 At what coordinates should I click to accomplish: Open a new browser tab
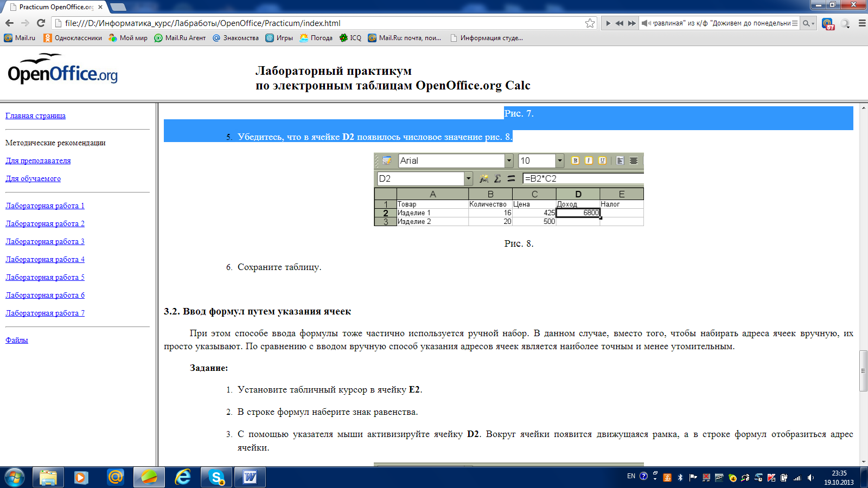tap(118, 7)
